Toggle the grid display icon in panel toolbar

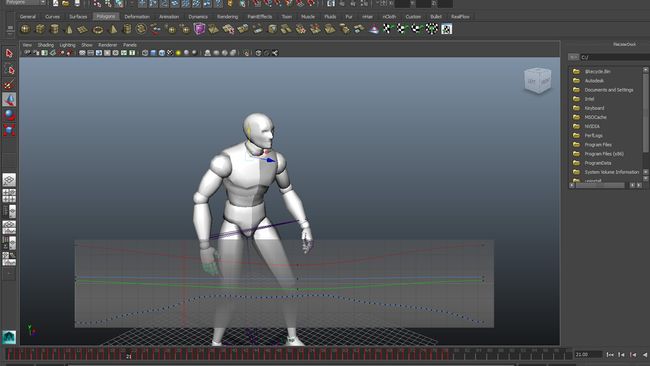click(x=82, y=53)
